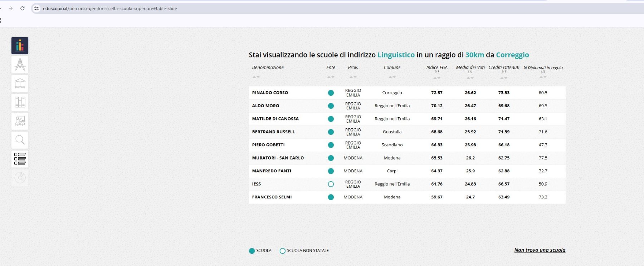Click the Comune column header
Viewport: 644px width, 266px height.
coord(392,68)
